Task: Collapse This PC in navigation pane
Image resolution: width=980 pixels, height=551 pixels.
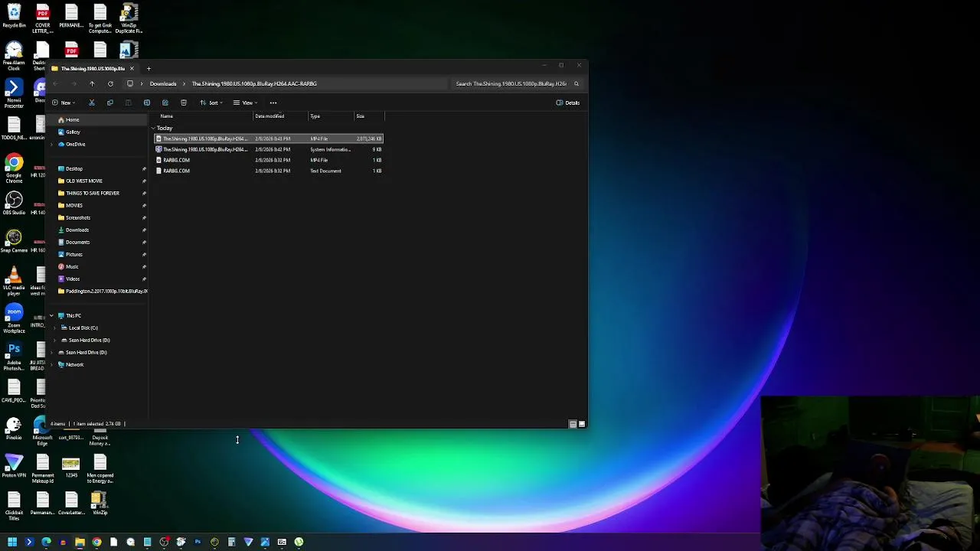Action: (51, 315)
